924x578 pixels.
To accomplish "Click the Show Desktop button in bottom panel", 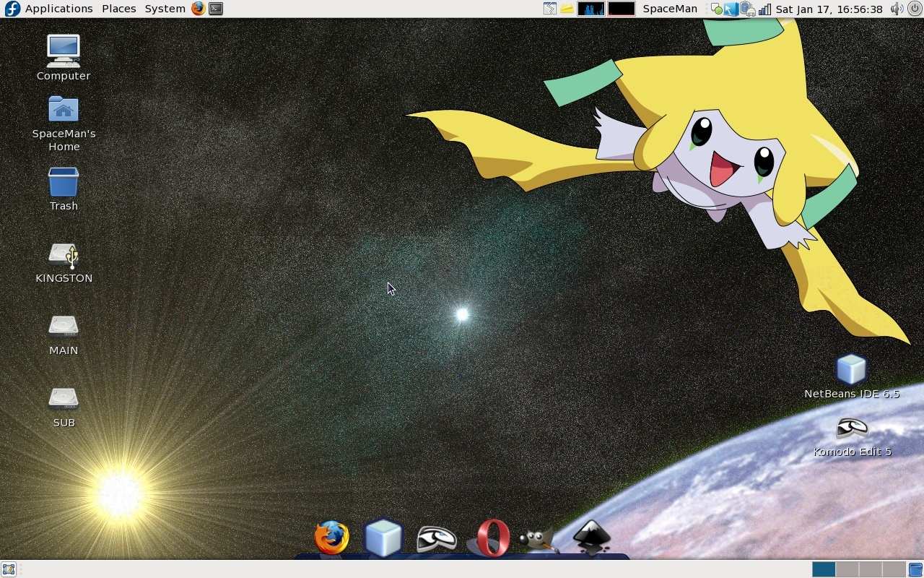I will 8,569.
